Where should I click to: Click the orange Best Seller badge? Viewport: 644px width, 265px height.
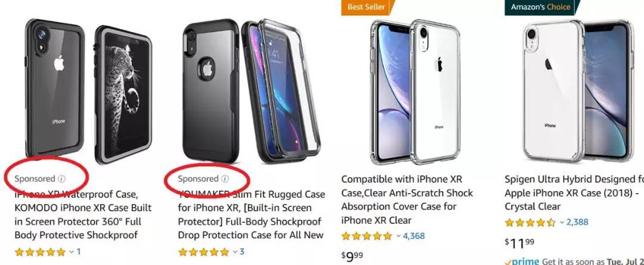pyautogui.click(x=366, y=7)
